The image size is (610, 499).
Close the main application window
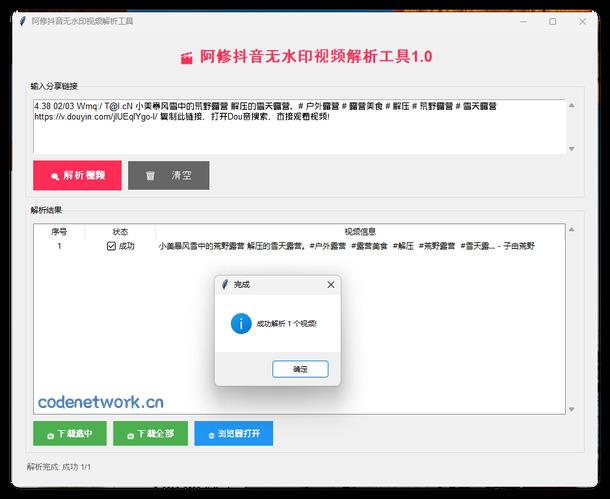click(x=582, y=21)
